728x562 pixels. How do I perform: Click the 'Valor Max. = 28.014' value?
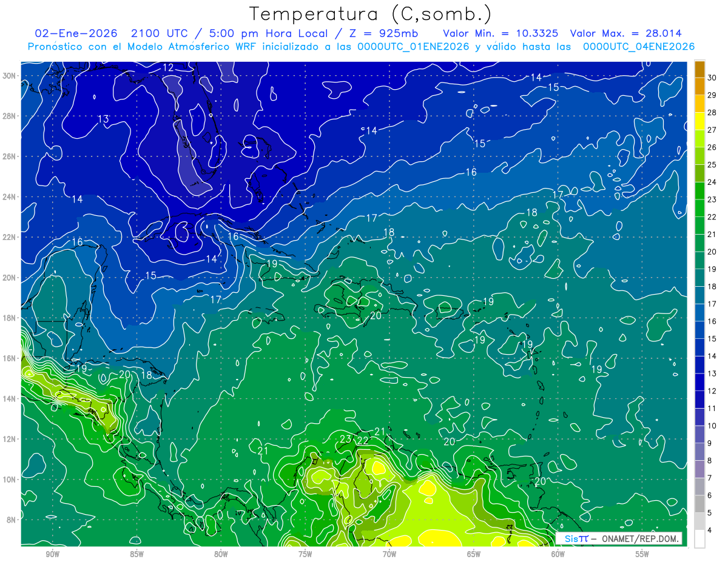click(x=625, y=33)
